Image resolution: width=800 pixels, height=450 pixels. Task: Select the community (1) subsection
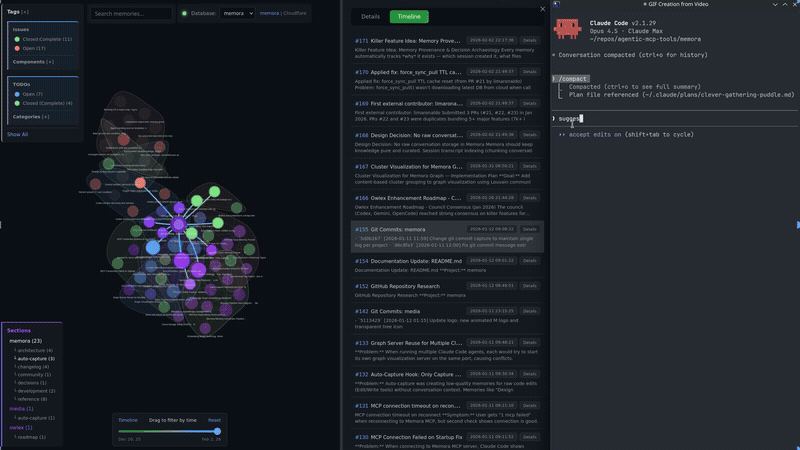point(33,374)
